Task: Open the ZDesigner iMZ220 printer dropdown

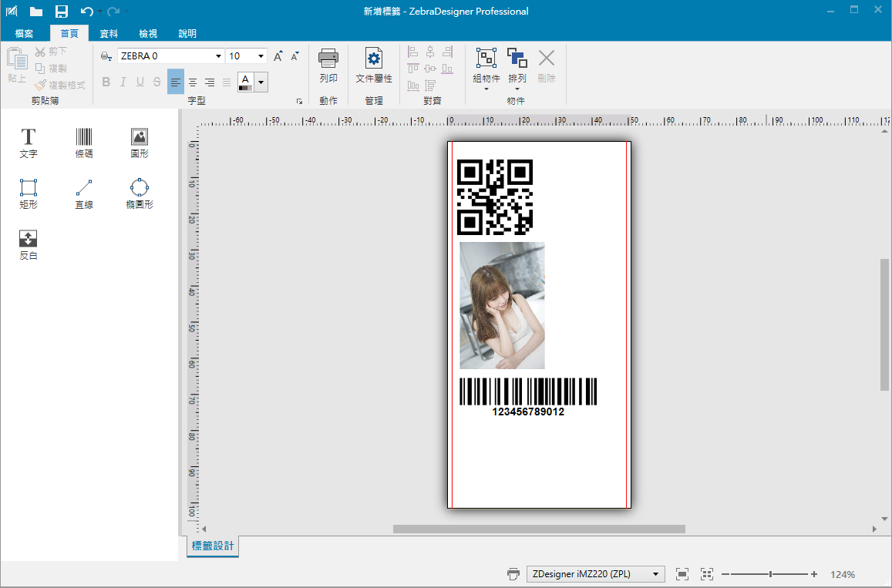Action: 656,574
